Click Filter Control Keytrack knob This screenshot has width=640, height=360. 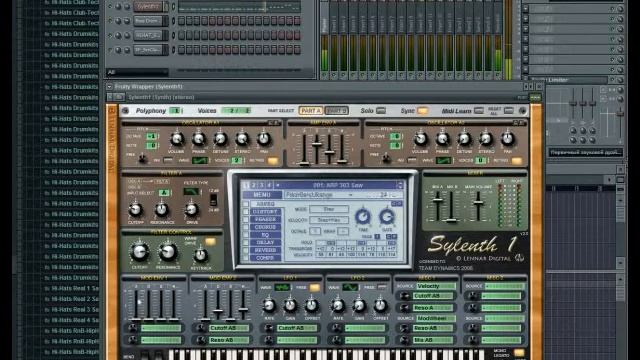[x=200, y=256]
